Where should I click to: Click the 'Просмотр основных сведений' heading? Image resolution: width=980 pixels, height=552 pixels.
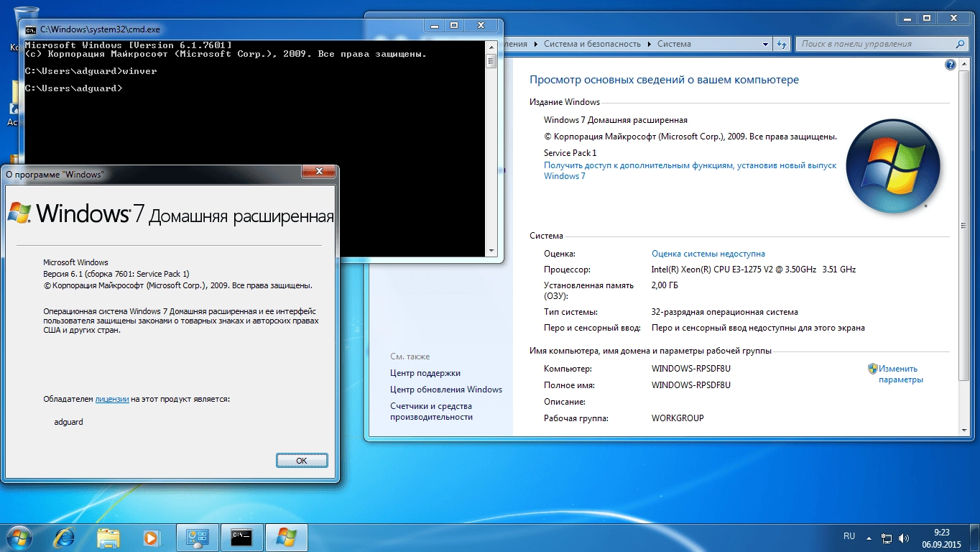[x=664, y=80]
